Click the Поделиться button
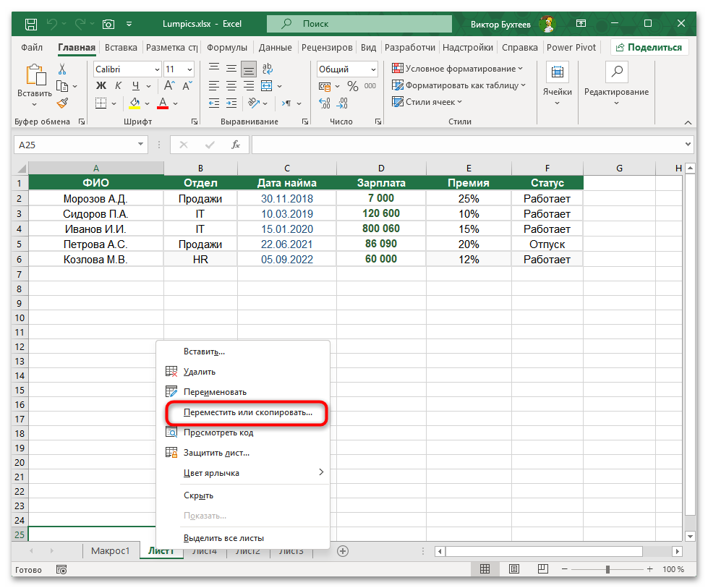This screenshot has height=588, width=708. coord(649,46)
